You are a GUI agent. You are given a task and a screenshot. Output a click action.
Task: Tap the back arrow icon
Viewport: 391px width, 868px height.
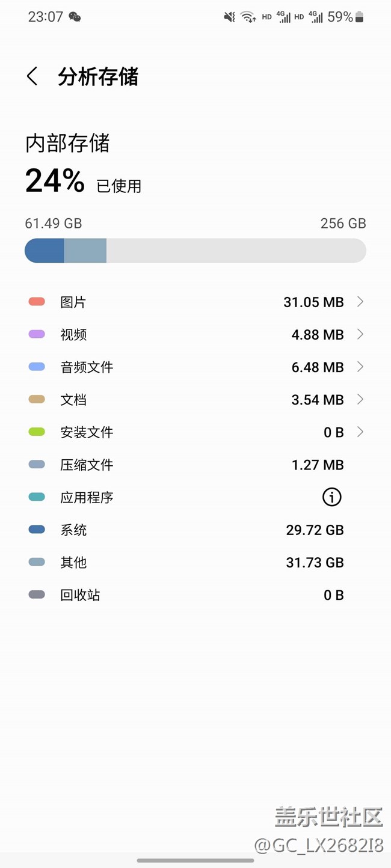32,76
